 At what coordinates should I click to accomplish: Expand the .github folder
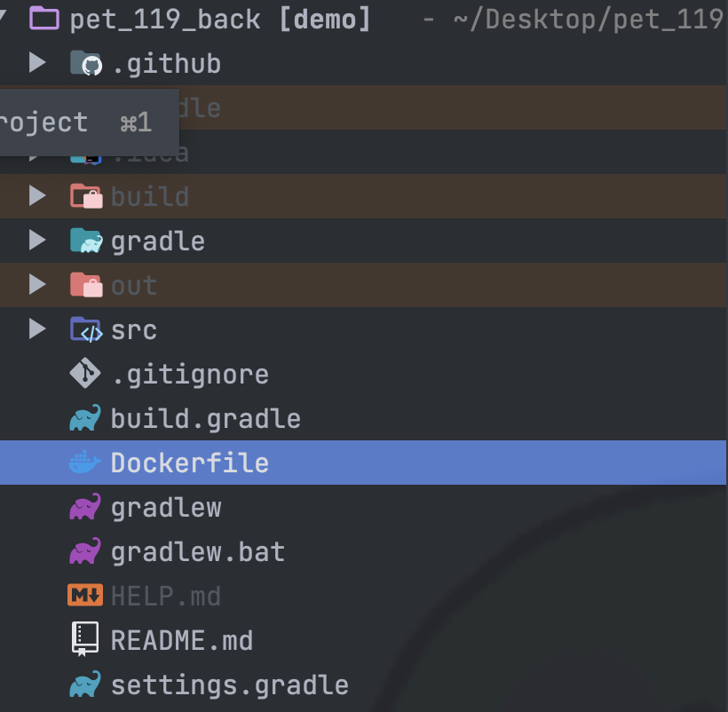[x=37, y=62]
